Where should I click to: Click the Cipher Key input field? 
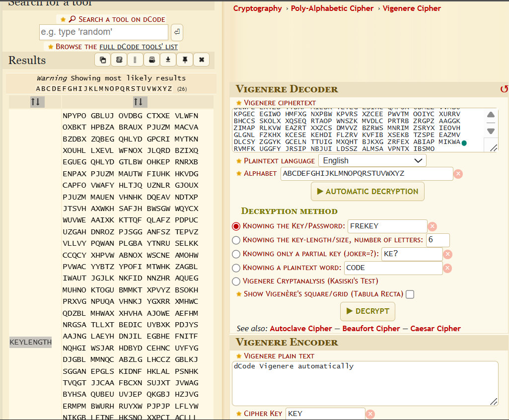(325, 414)
